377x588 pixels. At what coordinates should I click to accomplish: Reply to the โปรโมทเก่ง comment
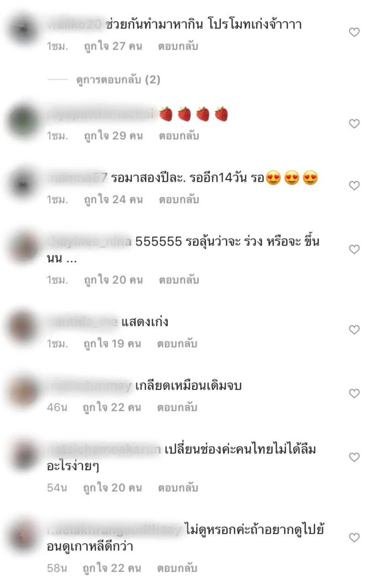tap(178, 46)
